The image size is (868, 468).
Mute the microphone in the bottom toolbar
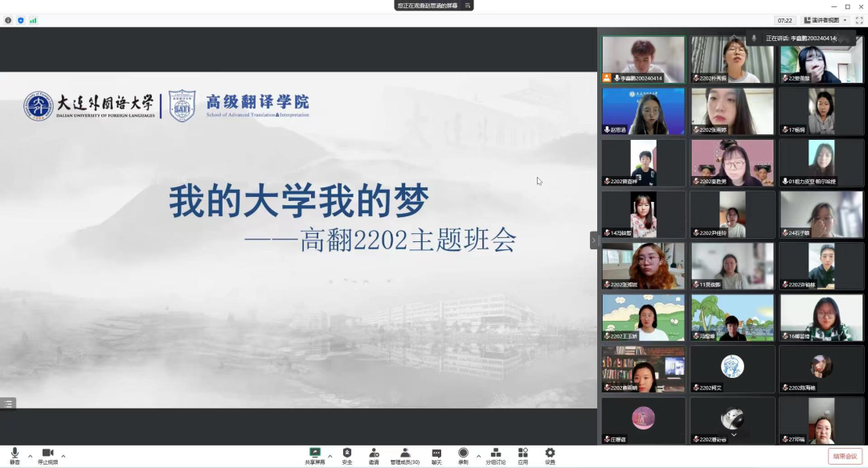coord(14,455)
